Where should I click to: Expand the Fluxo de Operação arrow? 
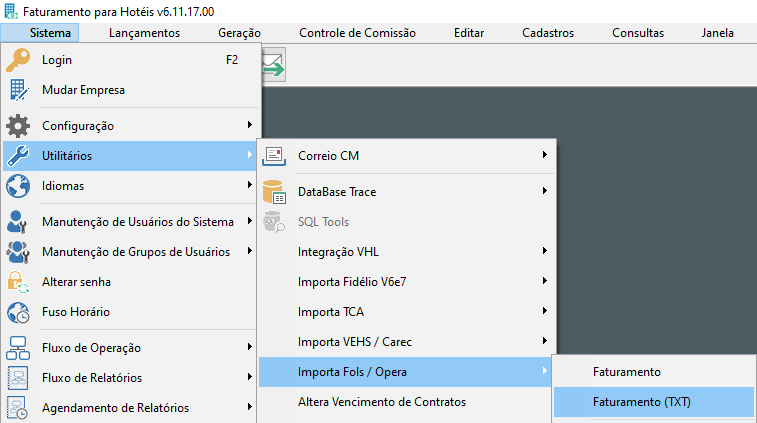point(250,347)
